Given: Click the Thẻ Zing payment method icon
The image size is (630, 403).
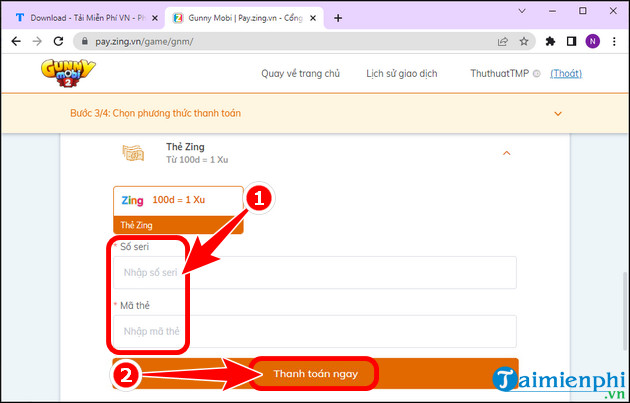Looking at the screenshot, I should coord(133,153).
